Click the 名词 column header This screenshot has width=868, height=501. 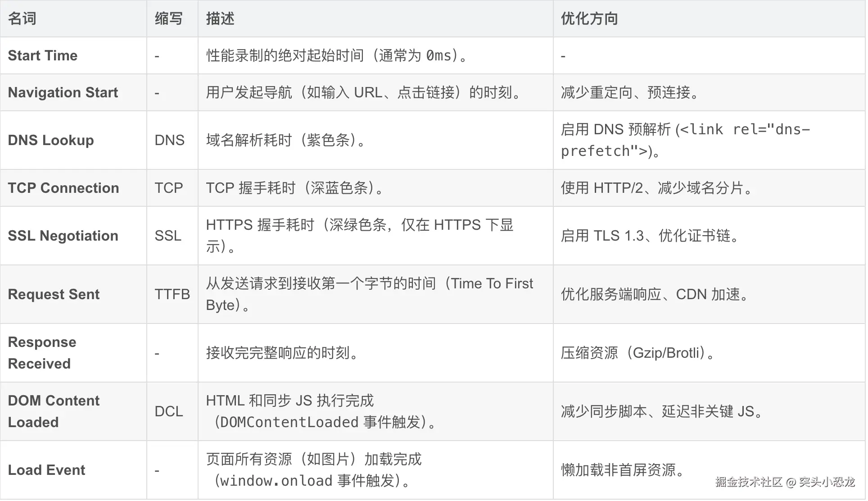(x=22, y=18)
